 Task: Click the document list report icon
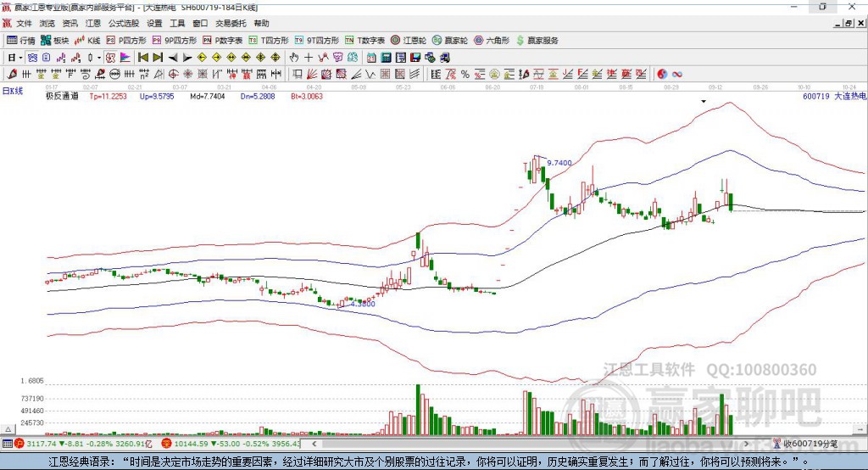click(400, 58)
